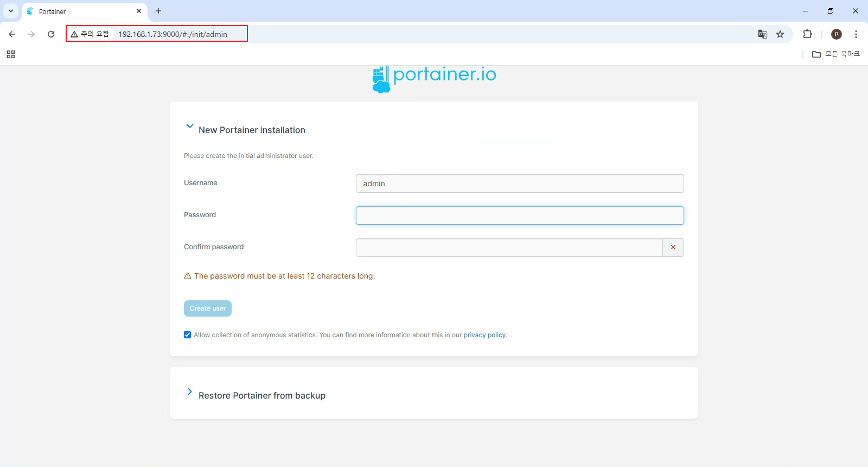
Task: Restore down the Chrome window
Action: pyautogui.click(x=831, y=11)
